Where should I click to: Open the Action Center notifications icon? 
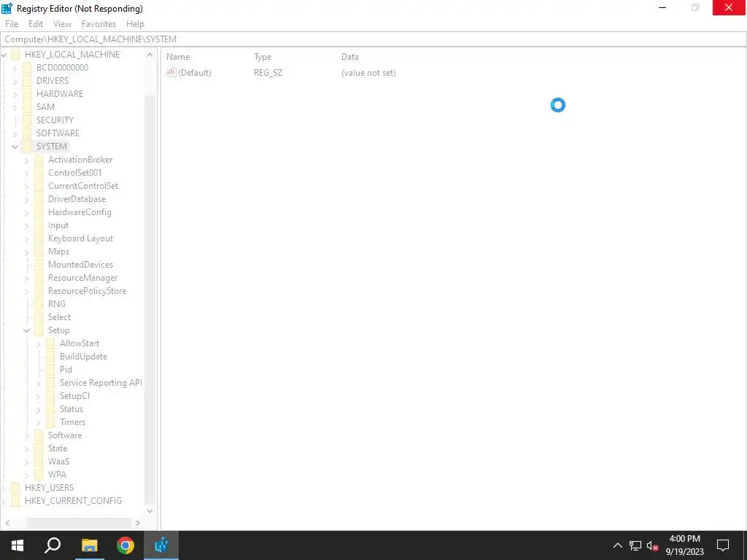[723, 545]
